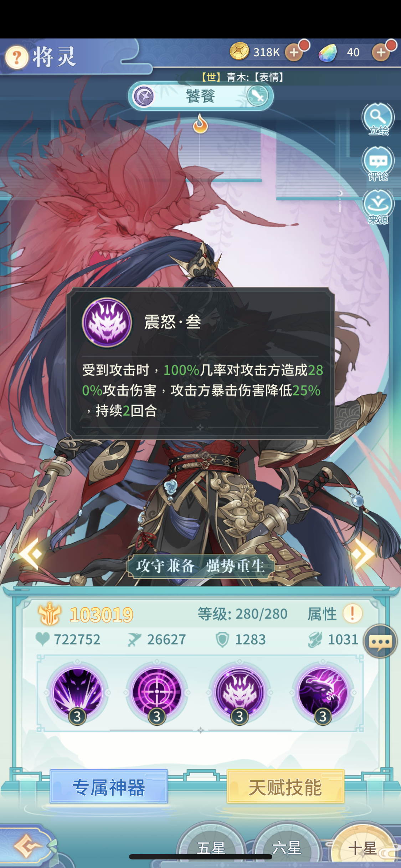The image size is (401, 868).
Task: Open chat bubble with three dots
Action: pyautogui.click(x=380, y=641)
